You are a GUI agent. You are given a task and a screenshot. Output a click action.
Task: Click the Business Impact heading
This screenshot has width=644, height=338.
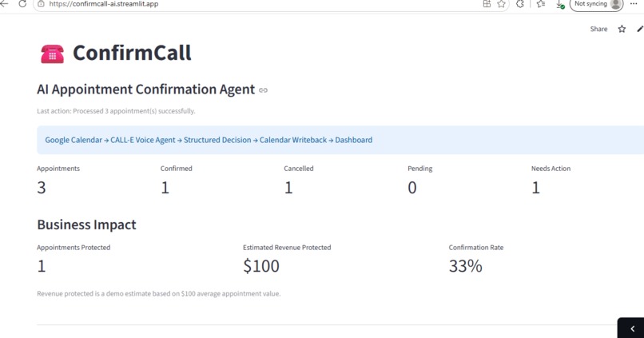[x=86, y=225]
